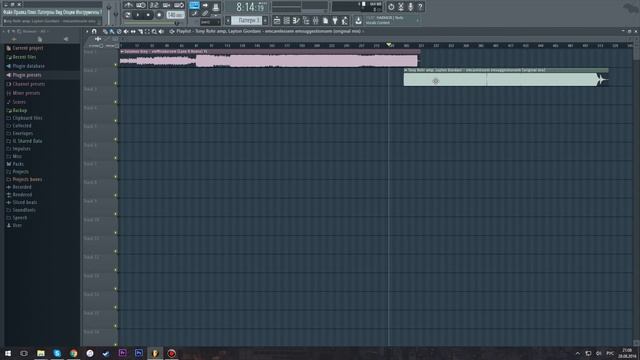Open the File menu
640x360 pixels.
[7, 12]
